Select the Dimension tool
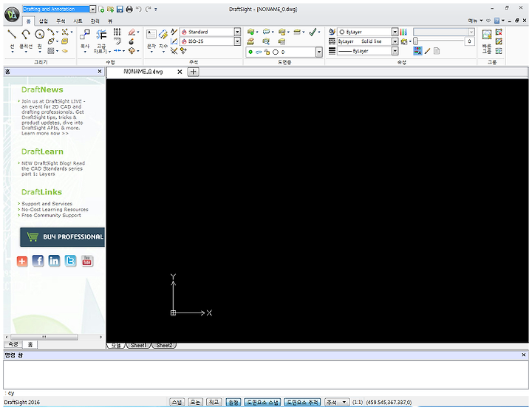Image resolution: width=532 pixels, height=410 pixels. pos(163,34)
